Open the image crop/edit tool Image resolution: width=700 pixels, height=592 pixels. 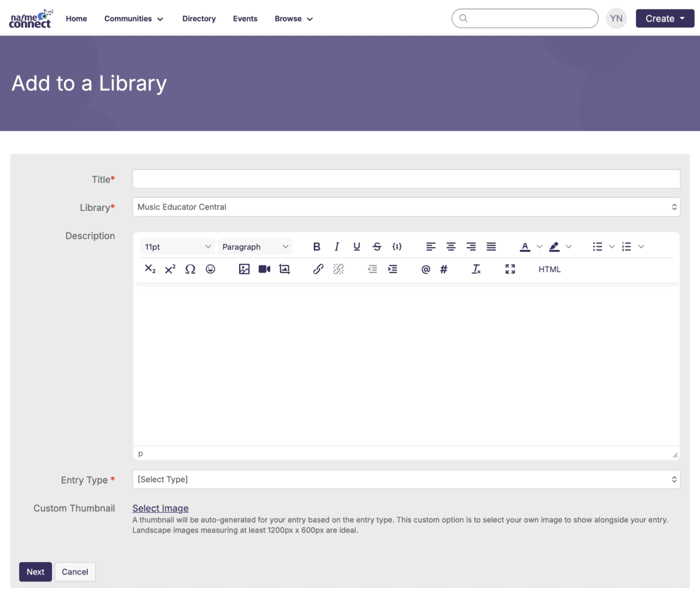coord(285,269)
